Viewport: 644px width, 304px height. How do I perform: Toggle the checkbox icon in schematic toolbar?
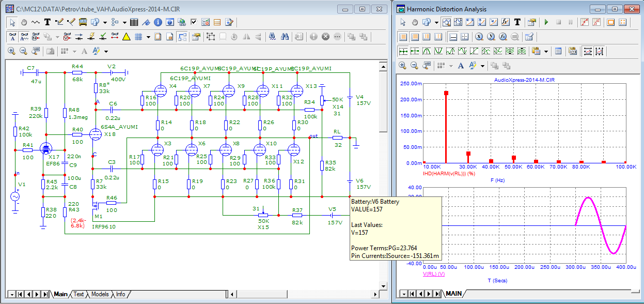tap(194, 22)
